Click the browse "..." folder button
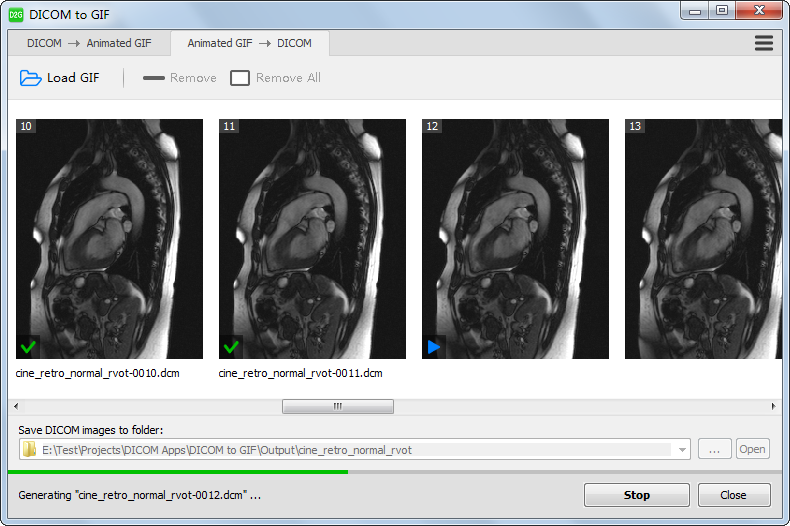 pos(714,450)
